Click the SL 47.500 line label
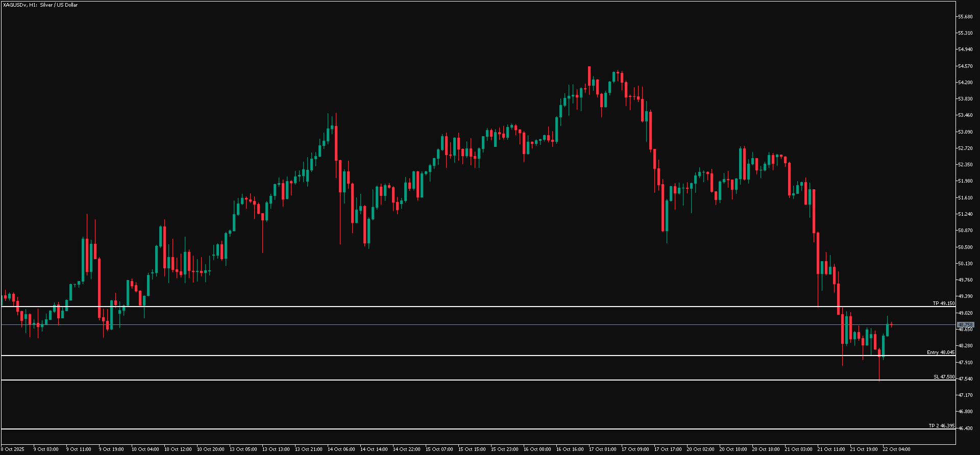 click(x=944, y=377)
